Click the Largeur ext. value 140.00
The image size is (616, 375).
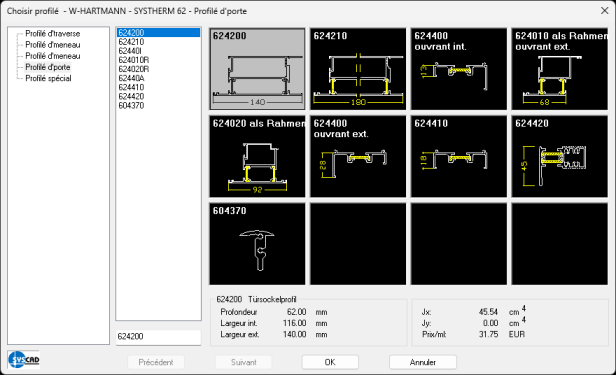click(294, 335)
